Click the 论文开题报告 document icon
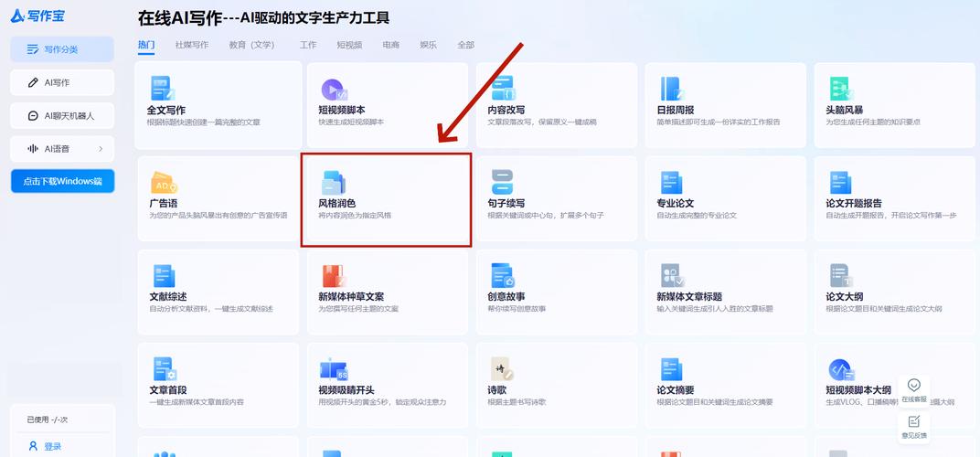Screen dimensions: 980x457 841,183
